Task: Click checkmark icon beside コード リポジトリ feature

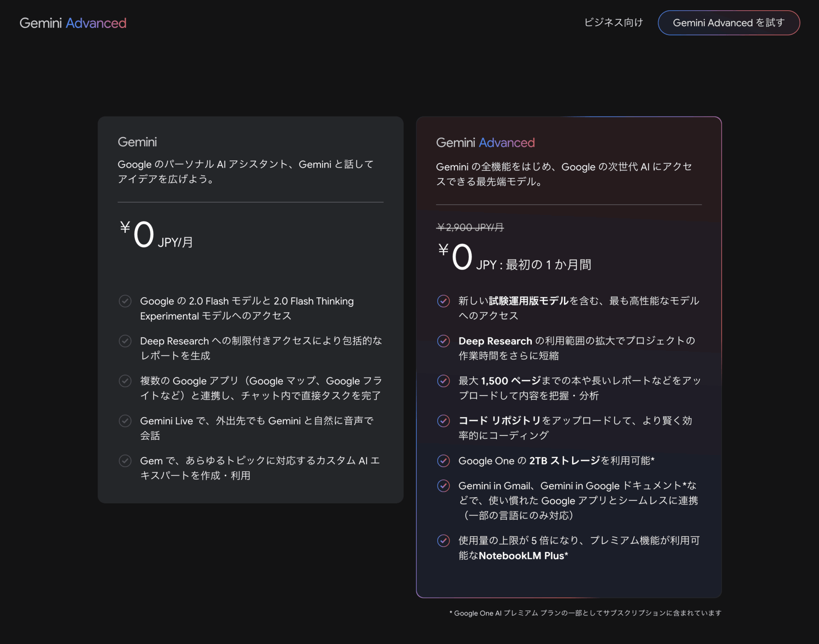Action: (x=443, y=421)
